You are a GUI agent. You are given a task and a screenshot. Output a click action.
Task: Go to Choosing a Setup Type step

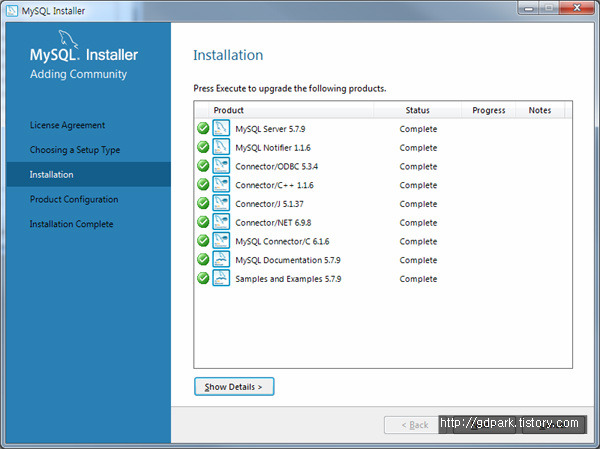(75, 150)
